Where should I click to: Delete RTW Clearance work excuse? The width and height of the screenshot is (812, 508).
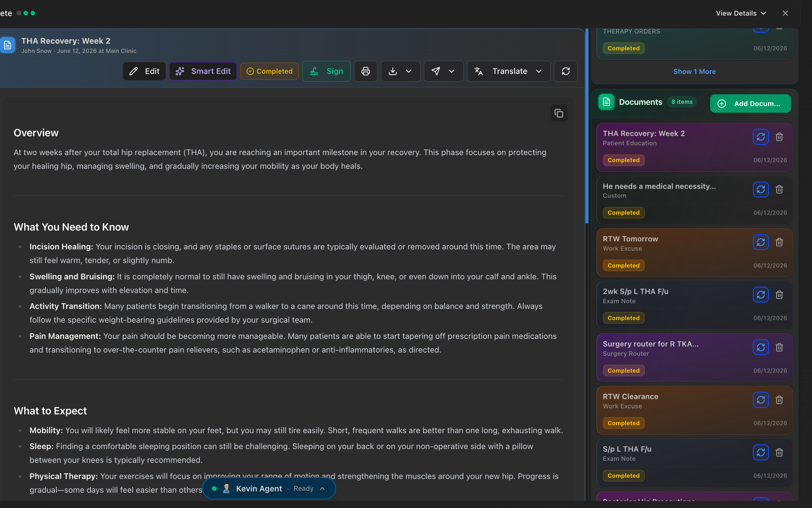(779, 400)
